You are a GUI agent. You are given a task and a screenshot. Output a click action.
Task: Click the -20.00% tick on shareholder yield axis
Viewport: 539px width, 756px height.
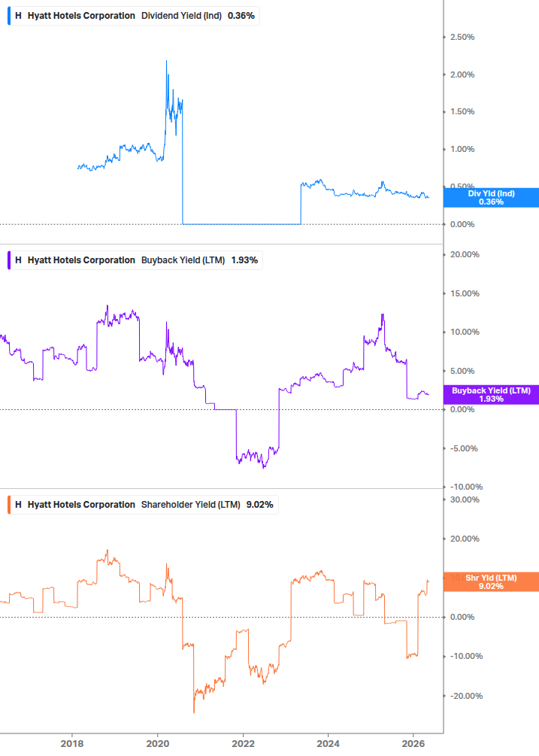pos(466,696)
